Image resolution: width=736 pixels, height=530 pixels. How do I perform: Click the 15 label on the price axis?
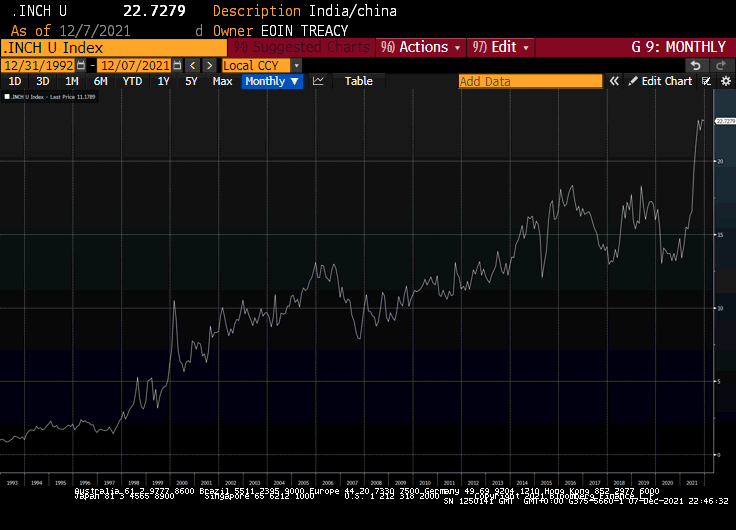(720, 235)
